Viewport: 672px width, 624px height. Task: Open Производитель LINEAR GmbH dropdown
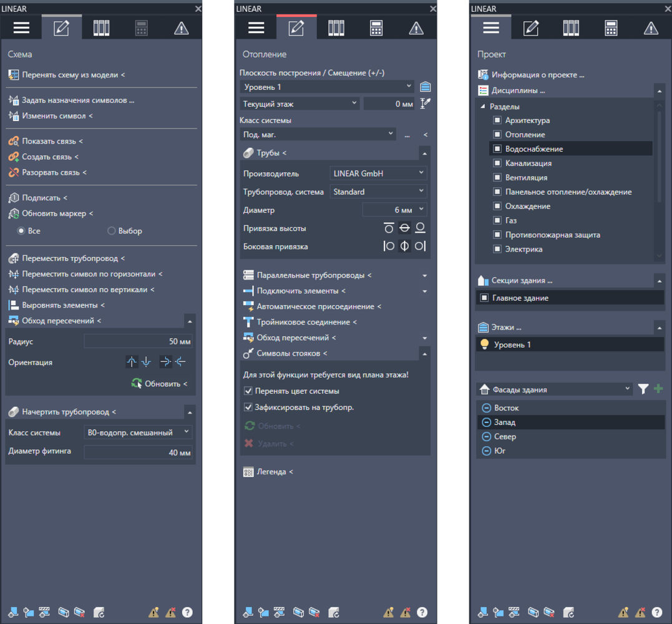click(378, 173)
